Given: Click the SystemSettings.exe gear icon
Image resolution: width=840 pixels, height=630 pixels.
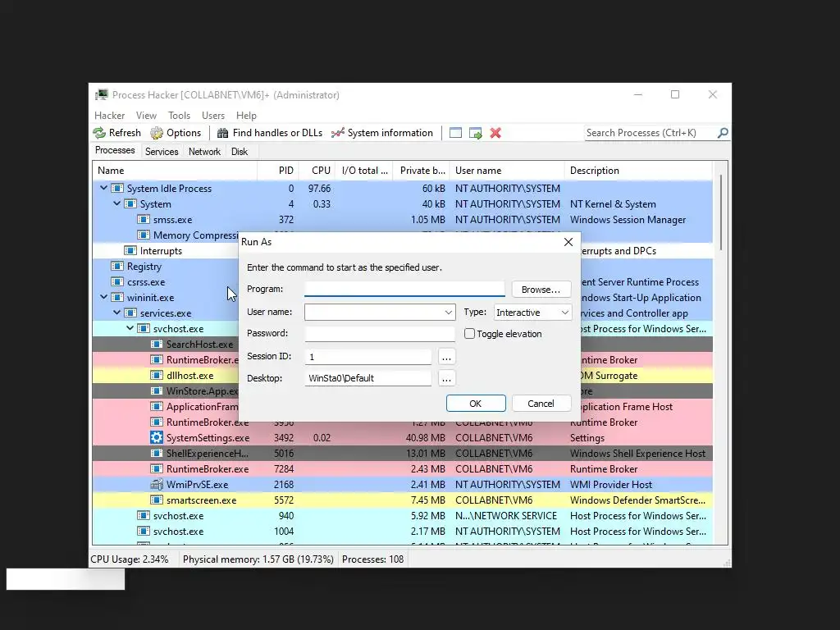Looking at the screenshot, I should coord(157,438).
